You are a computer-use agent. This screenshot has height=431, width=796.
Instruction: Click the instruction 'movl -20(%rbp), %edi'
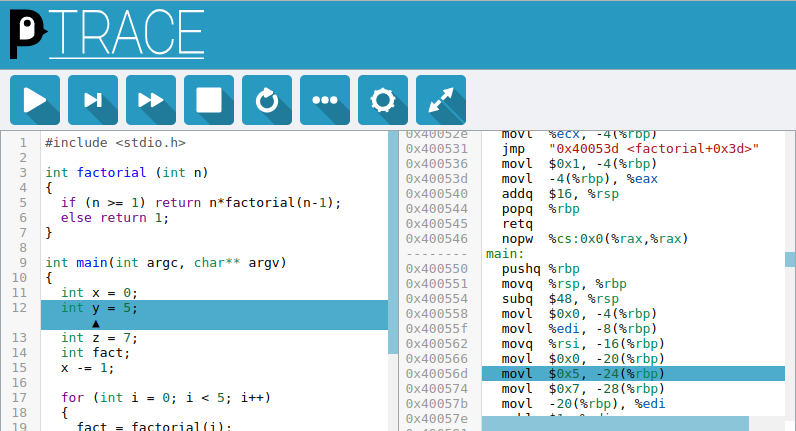coord(583,404)
